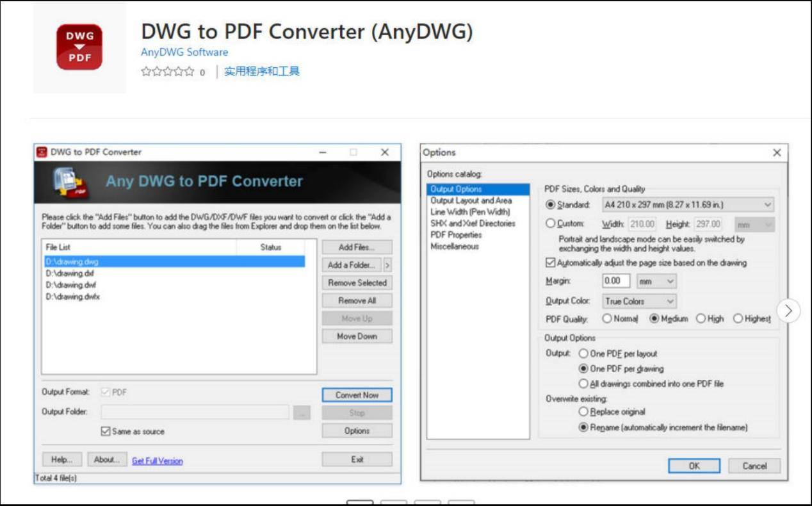Open the About... button

click(106, 459)
